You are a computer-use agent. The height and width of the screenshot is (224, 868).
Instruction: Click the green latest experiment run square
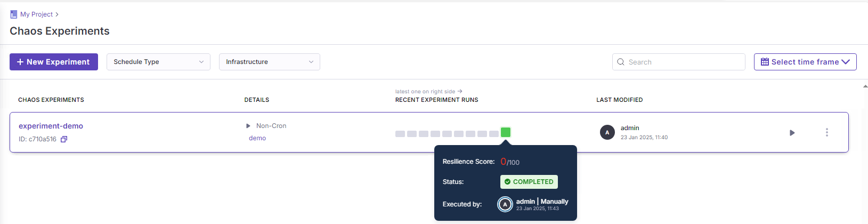506,132
